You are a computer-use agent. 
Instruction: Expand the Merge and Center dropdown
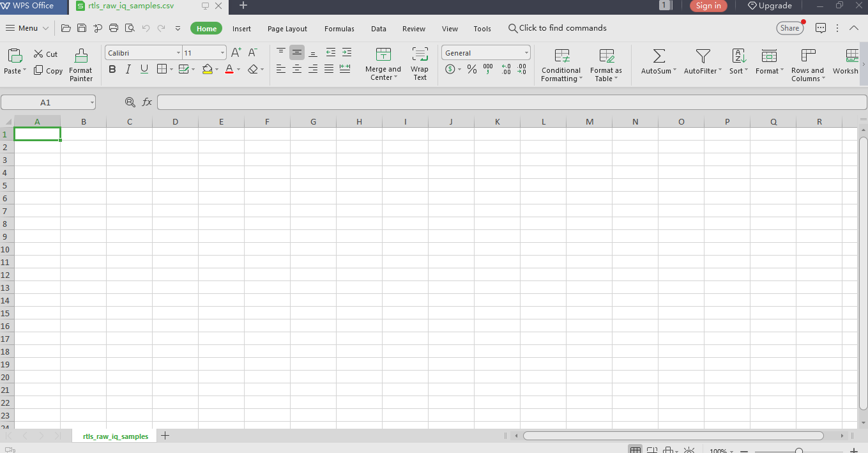click(396, 78)
